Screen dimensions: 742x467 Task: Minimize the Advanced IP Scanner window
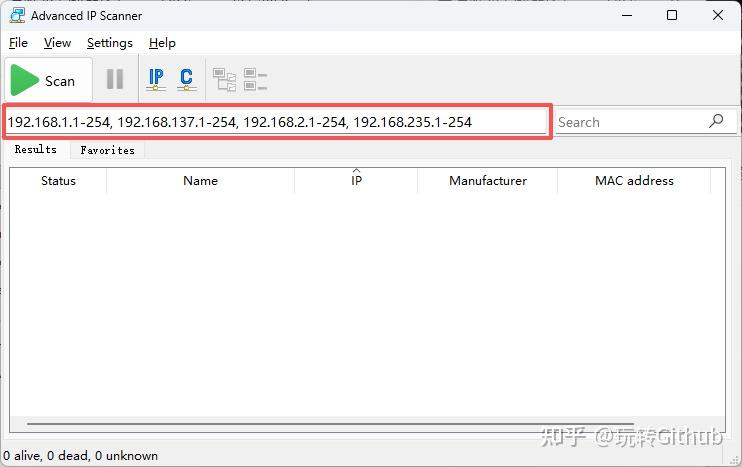pos(627,15)
